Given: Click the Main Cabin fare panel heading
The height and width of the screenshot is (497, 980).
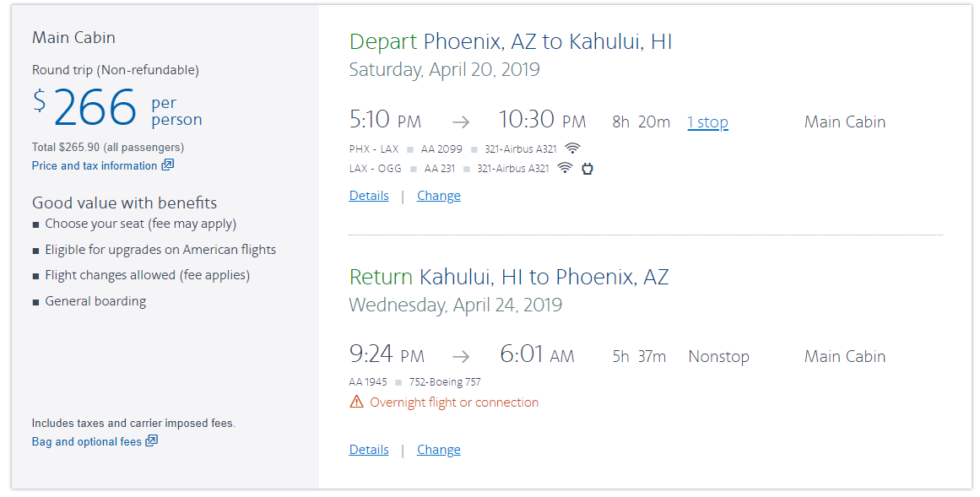Looking at the screenshot, I should tap(73, 38).
